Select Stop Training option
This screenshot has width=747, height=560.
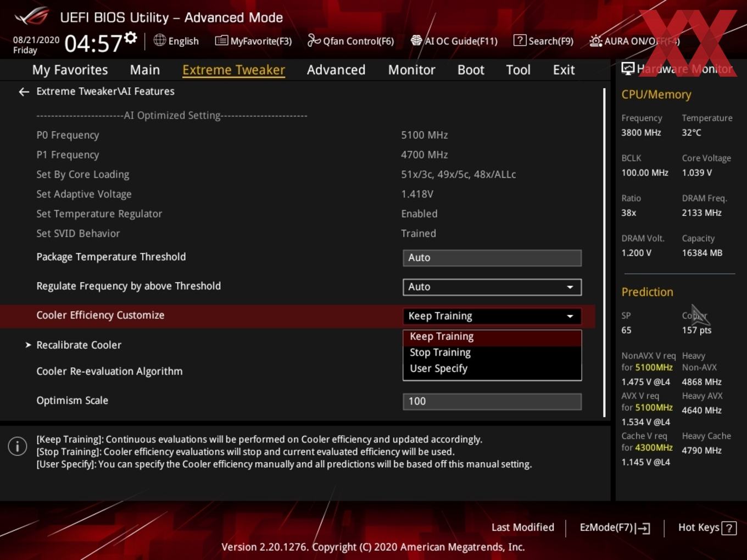point(492,352)
